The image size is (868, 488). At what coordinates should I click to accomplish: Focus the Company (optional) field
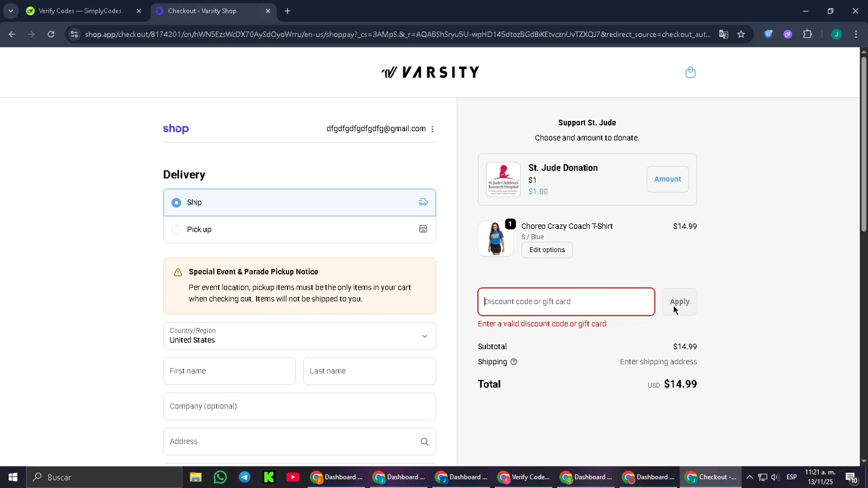pyautogui.click(x=299, y=406)
